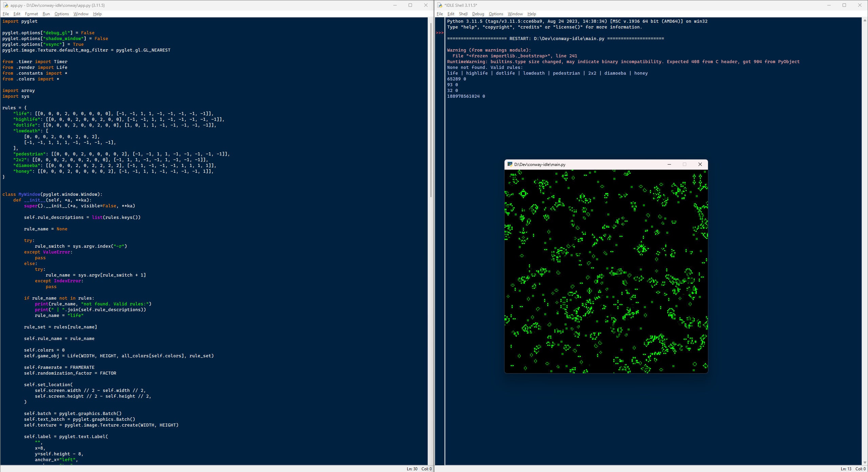Maximize the IDLE Shell window
This screenshot has width=868, height=472.
point(844,5)
